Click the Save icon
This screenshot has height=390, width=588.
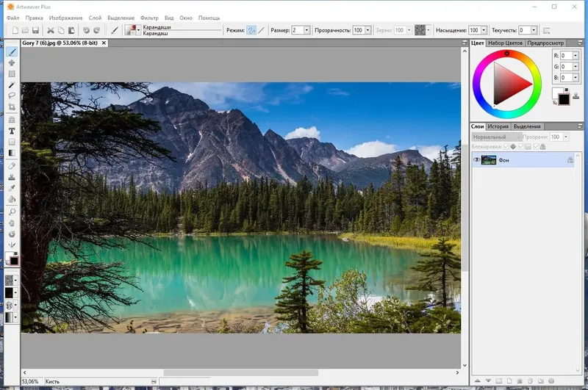pos(35,30)
